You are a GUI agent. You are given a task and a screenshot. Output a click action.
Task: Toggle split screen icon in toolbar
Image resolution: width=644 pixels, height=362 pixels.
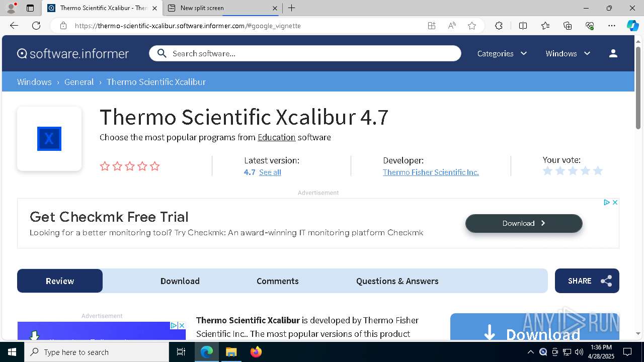click(x=523, y=26)
